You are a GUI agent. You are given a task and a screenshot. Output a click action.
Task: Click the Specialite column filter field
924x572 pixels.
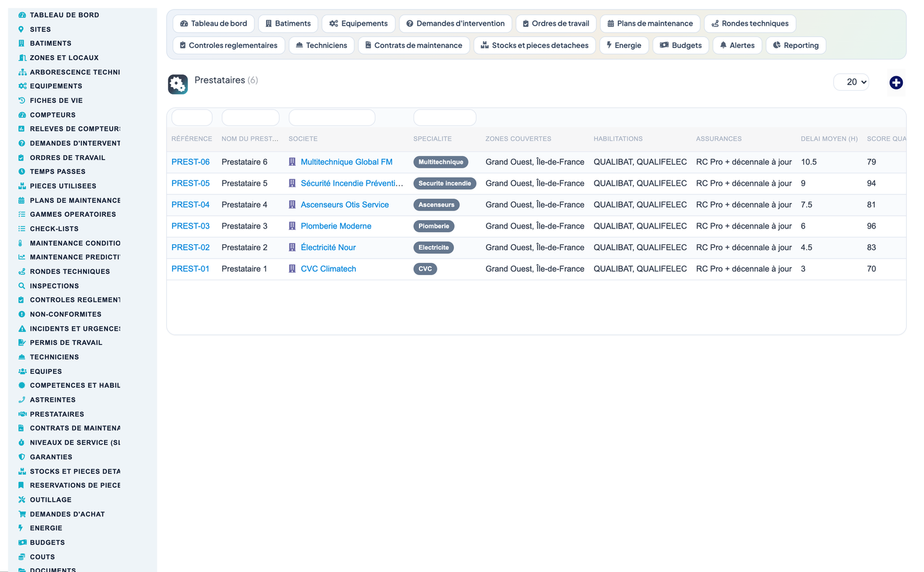(444, 118)
